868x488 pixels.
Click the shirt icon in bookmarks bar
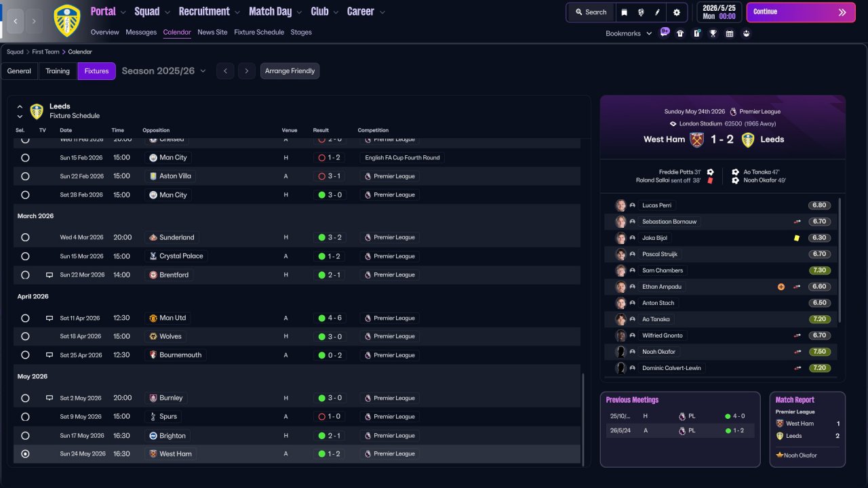click(680, 33)
